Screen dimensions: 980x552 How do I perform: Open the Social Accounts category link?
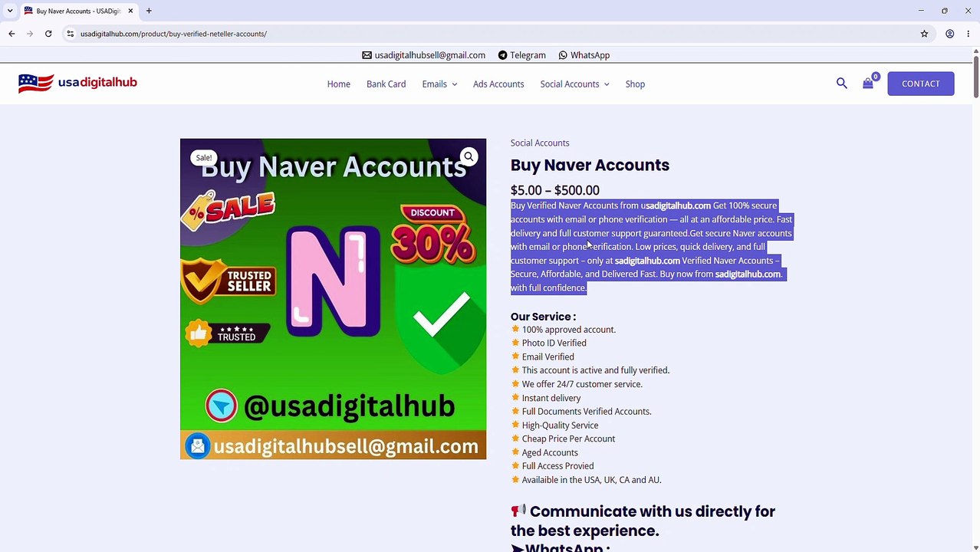click(x=540, y=143)
